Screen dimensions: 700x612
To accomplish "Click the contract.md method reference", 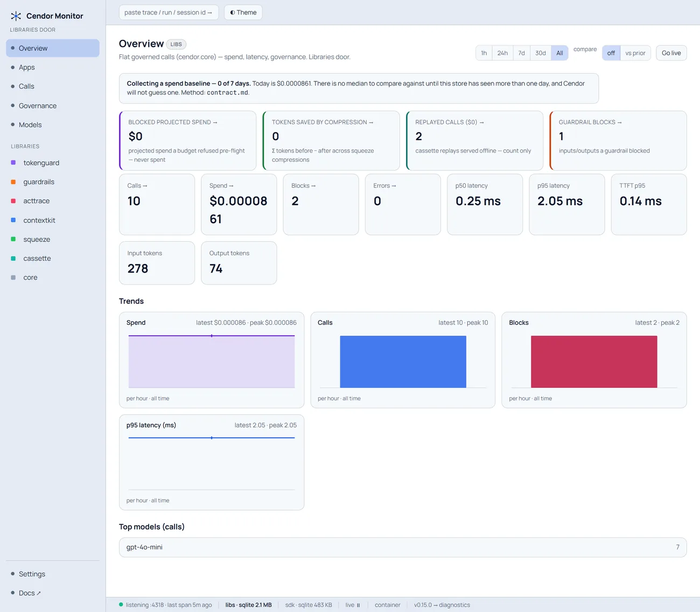I will click(227, 93).
